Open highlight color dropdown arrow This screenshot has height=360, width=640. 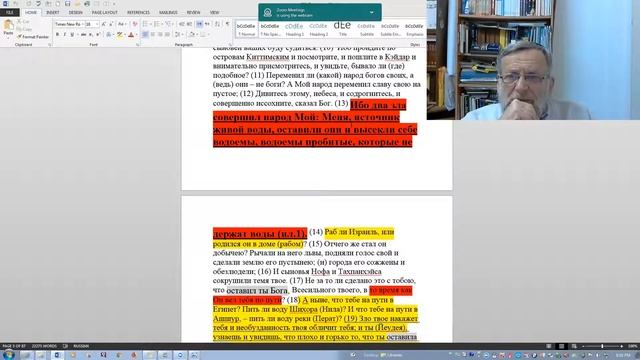point(124,35)
